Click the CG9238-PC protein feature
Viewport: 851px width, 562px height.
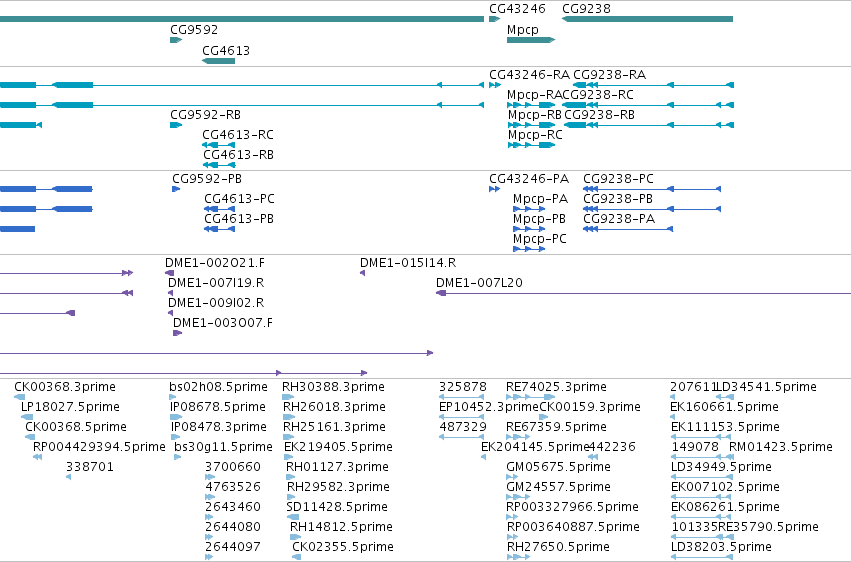tap(652, 189)
